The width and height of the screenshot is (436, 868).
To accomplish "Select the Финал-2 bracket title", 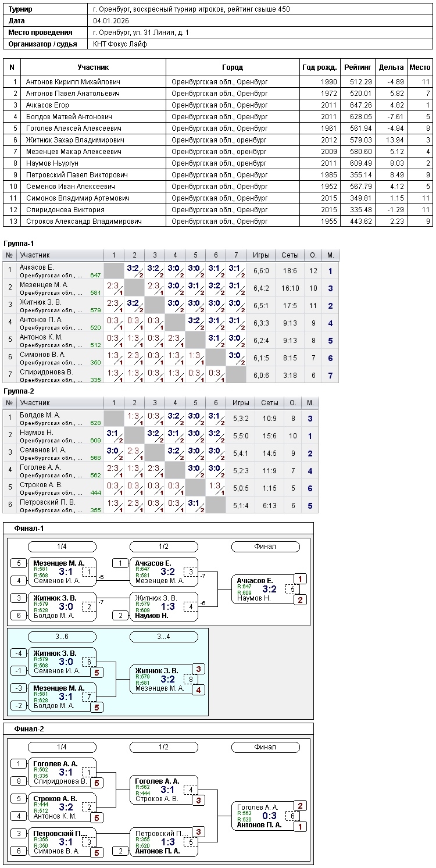I will coord(29,728).
